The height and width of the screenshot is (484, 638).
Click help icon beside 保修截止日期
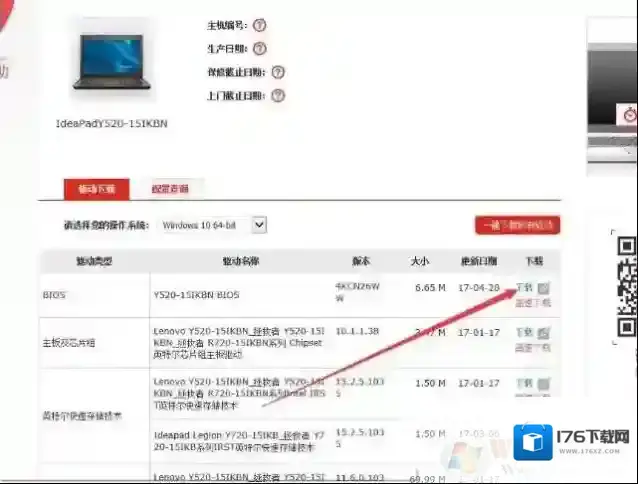[278, 72]
